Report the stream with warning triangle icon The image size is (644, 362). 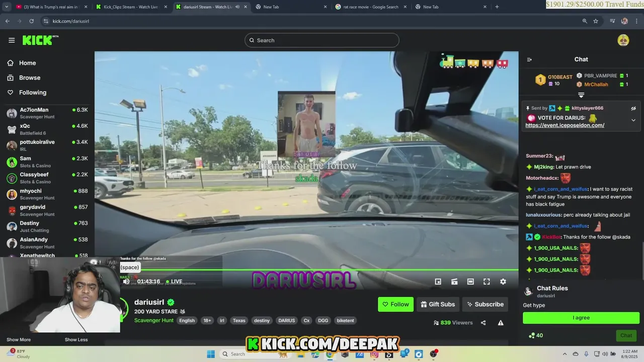coord(501,323)
